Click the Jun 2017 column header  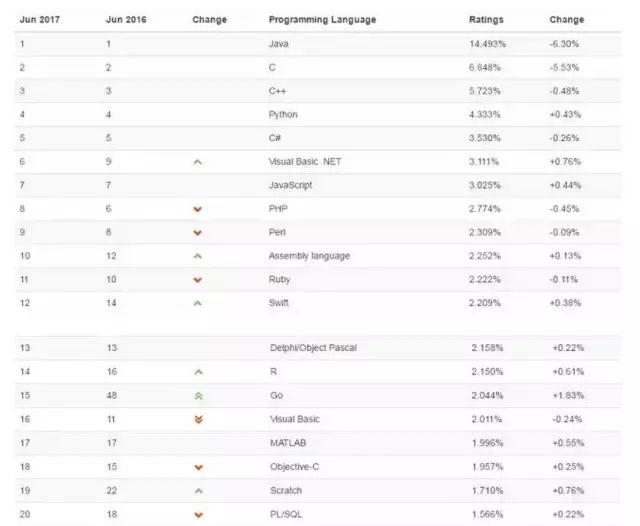coord(40,20)
